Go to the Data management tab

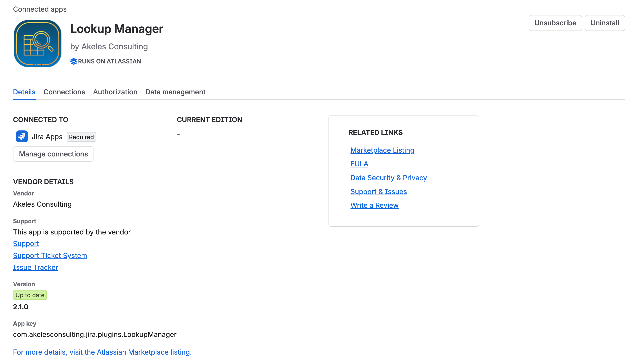tap(175, 92)
